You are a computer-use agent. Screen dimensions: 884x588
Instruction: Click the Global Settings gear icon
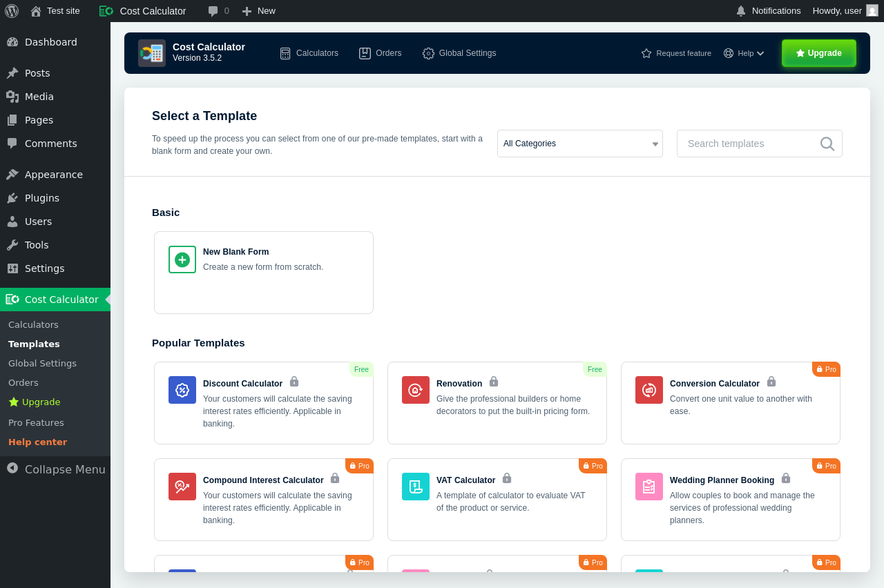pos(428,53)
